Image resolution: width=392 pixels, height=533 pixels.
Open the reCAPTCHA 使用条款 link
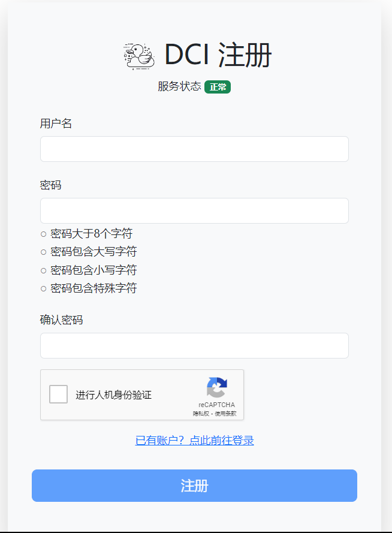225,414
